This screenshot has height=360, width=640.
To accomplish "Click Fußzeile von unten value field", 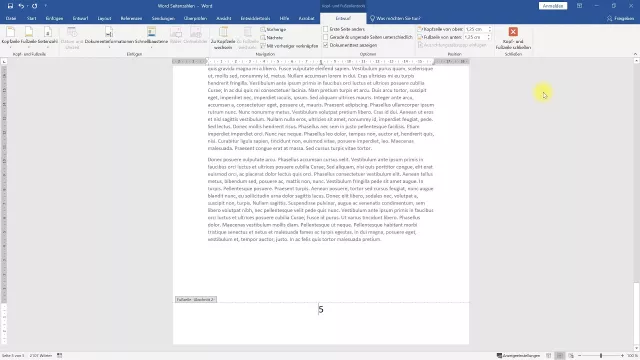I will pos(475,37).
